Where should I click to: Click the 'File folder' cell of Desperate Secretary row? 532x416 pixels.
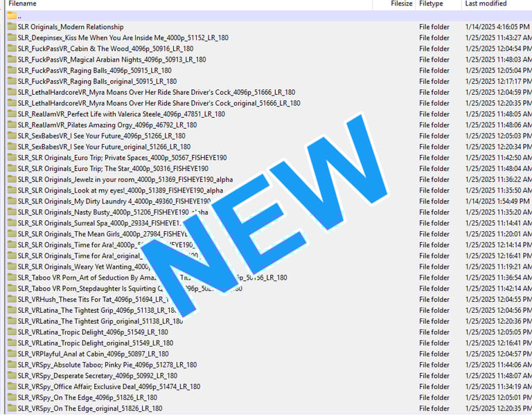click(434, 375)
